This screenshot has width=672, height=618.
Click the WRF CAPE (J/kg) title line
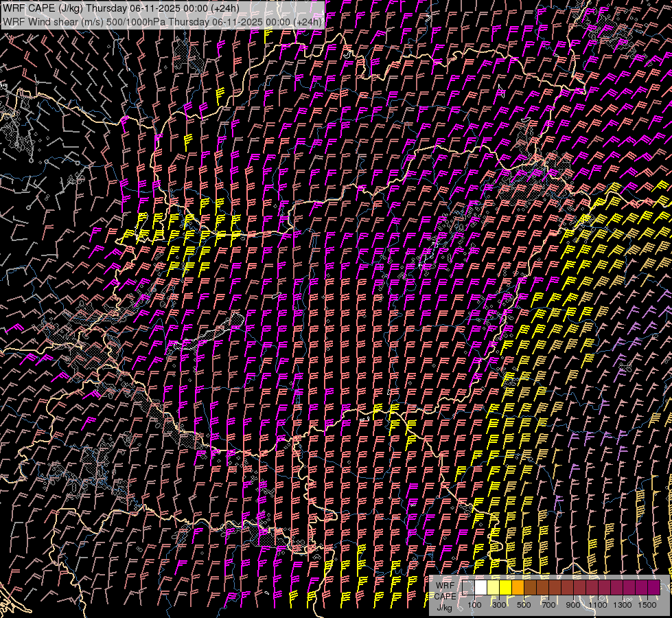[121, 8]
